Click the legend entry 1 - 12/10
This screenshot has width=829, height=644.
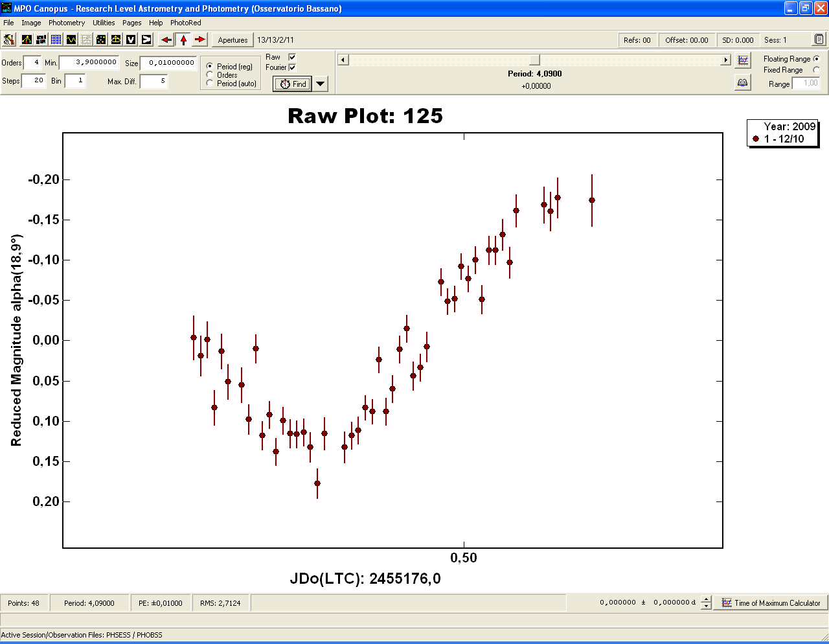tap(778, 139)
